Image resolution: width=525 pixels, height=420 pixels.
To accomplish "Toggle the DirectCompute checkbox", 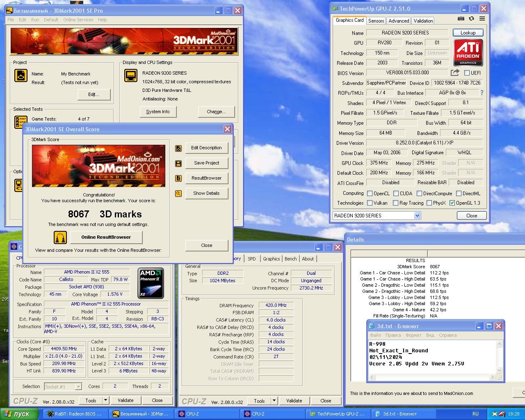I will pos(419,194).
